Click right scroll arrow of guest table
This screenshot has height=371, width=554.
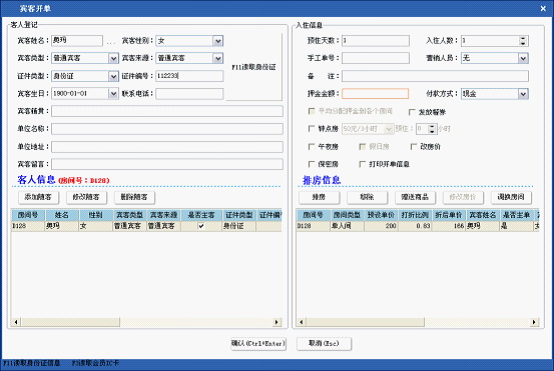[x=277, y=322]
